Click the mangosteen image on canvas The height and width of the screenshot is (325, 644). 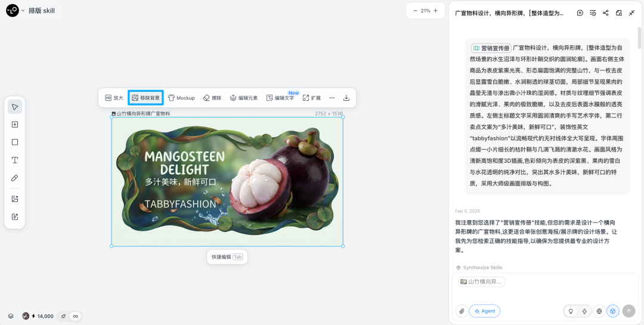pos(227,182)
